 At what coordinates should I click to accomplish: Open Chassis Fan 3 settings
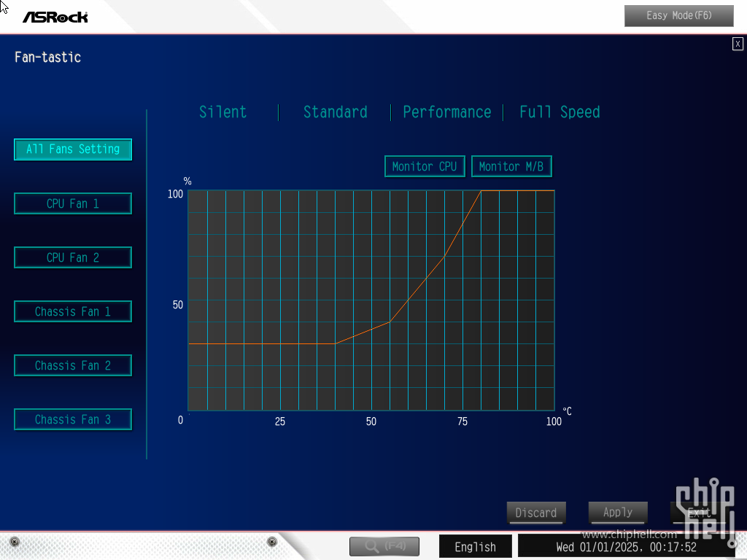click(x=73, y=419)
